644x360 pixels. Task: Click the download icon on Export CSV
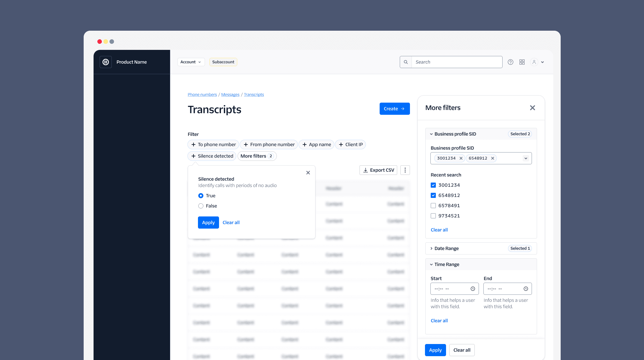point(366,170)
